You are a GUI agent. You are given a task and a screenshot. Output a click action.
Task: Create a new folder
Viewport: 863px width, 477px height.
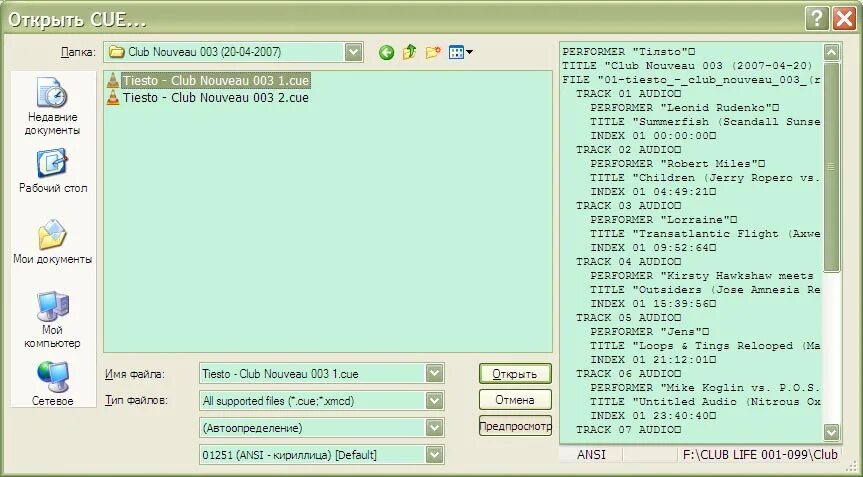click(433, 52)
